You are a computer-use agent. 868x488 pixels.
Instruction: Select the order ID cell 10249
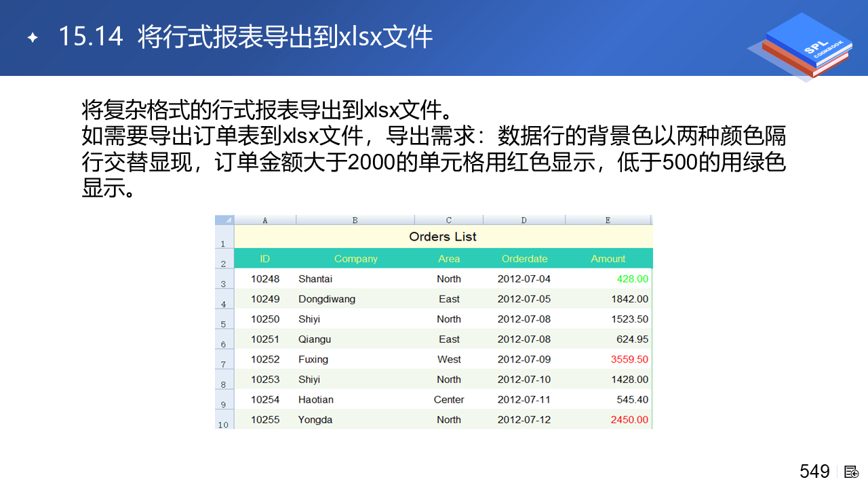(x=265, y=299)
